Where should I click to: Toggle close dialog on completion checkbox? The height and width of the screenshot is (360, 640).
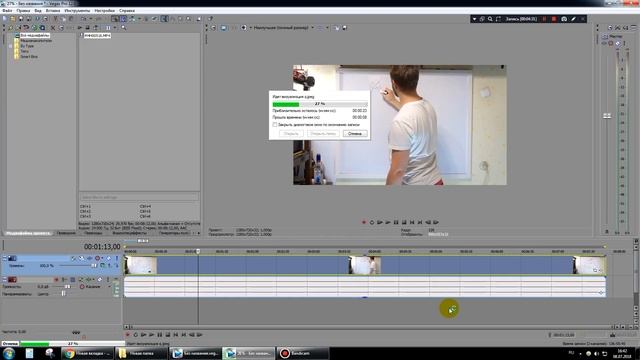click(275, 124)
